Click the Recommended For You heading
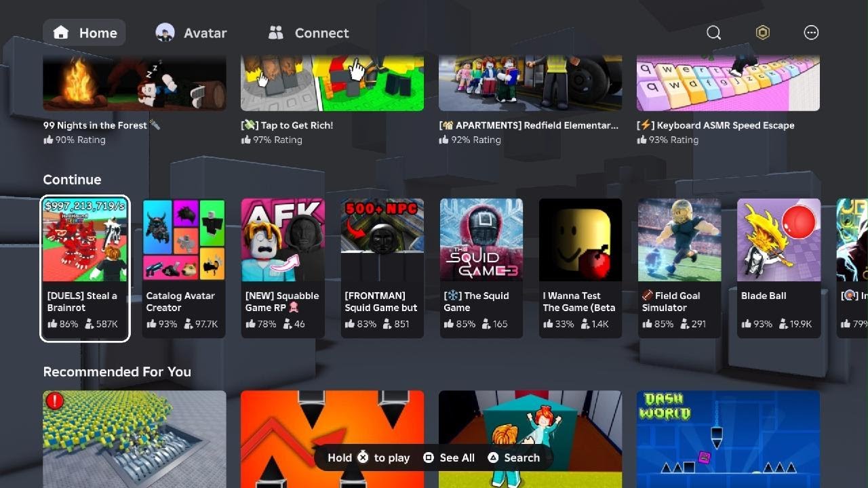This screenshot has height=488, width=868. click(x=117, y=371)
